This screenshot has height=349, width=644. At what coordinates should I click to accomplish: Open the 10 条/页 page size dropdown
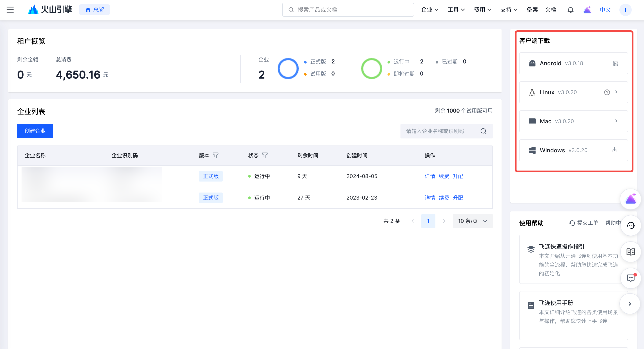coord(472,221)
